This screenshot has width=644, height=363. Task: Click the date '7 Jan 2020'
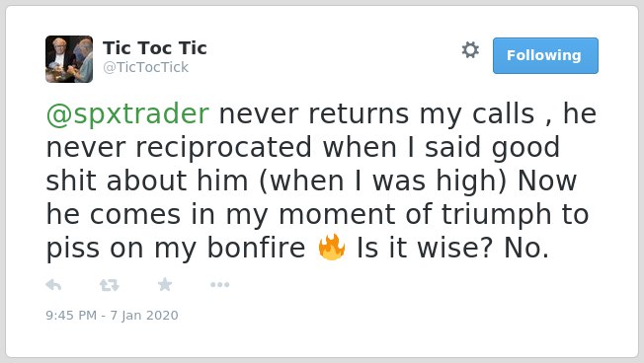[144, 316]
